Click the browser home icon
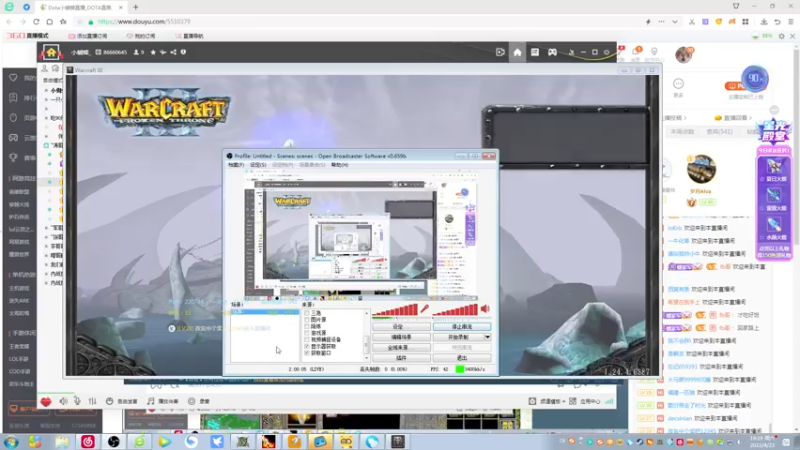Viewport: 800px width, 450px height. tap(49, 22)
